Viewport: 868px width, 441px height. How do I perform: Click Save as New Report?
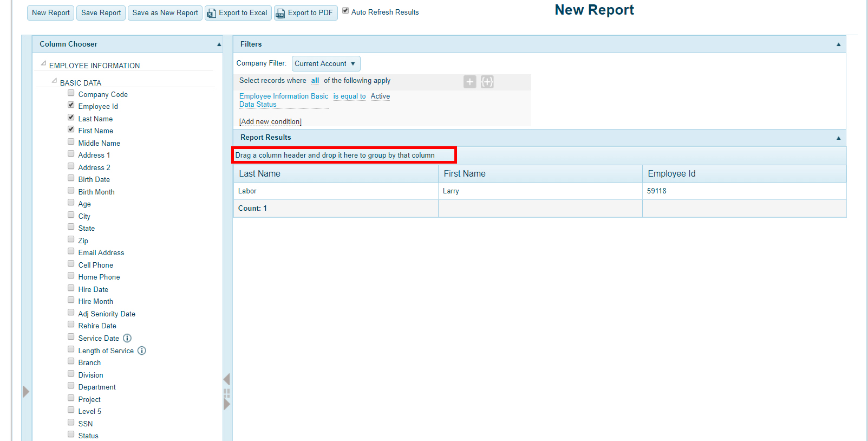[165, 13]
